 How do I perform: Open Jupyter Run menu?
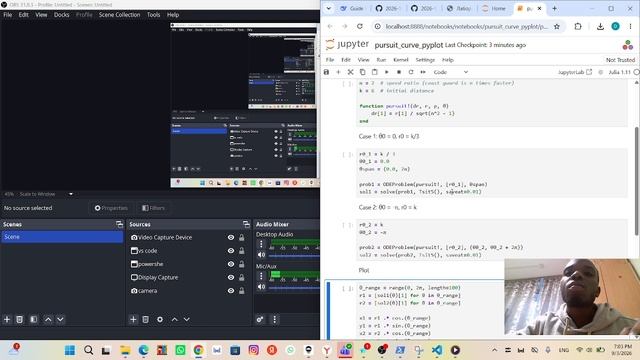point(381,60)
